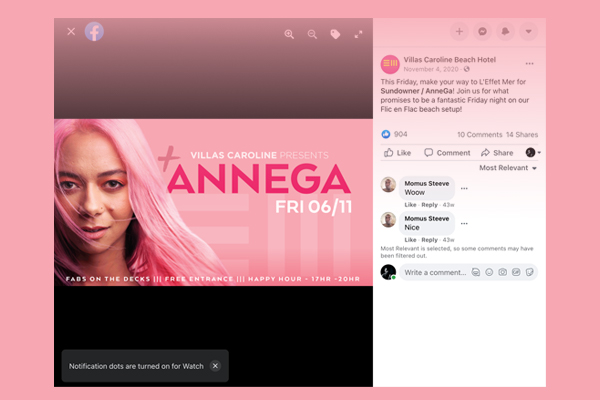600x400 pixels.
Task: Open Messenger from the top bar
Action: pos(483,31)
